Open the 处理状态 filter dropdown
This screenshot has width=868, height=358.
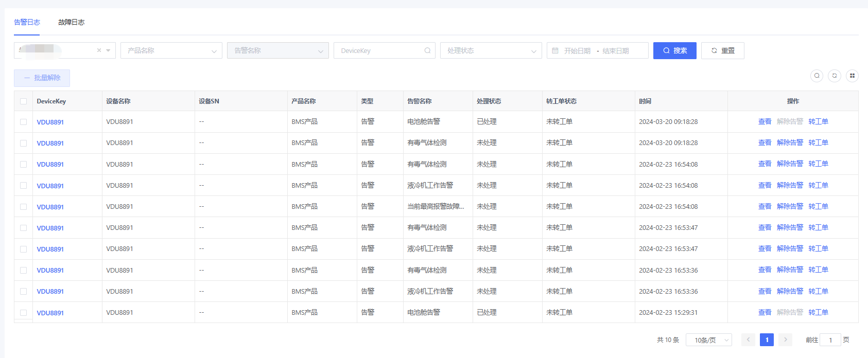click(x=491, y=50)
